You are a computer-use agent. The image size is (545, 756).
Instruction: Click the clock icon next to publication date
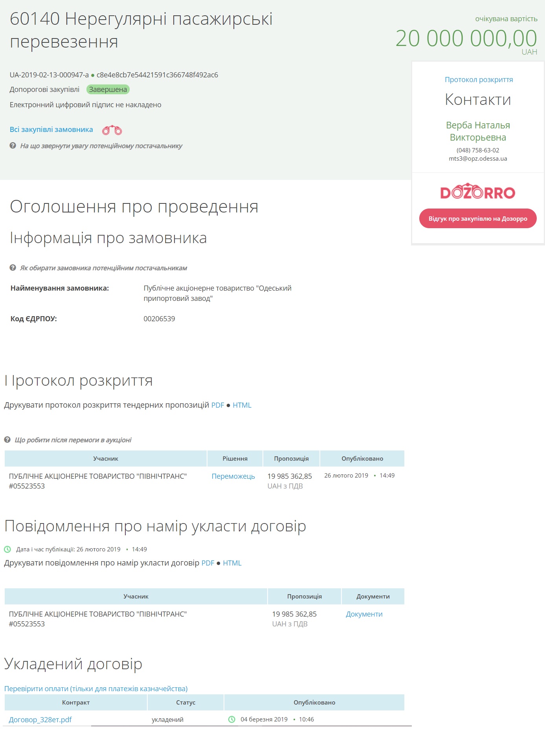point(7,549)
